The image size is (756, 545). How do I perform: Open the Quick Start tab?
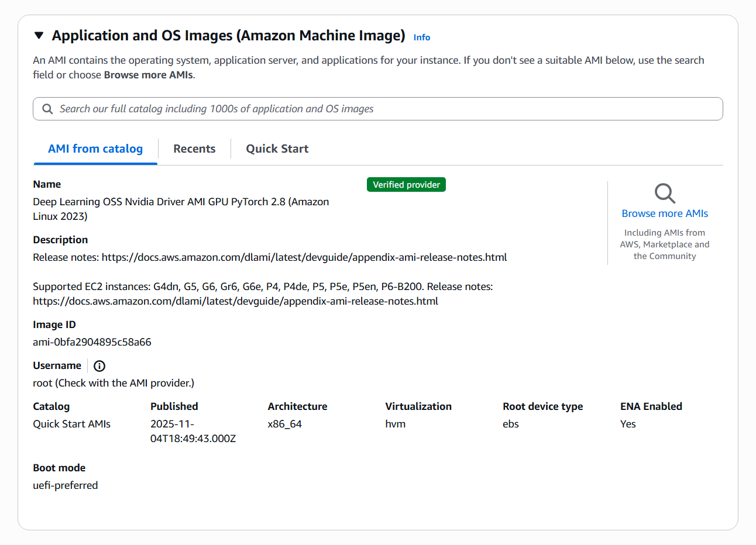[277, 149]
